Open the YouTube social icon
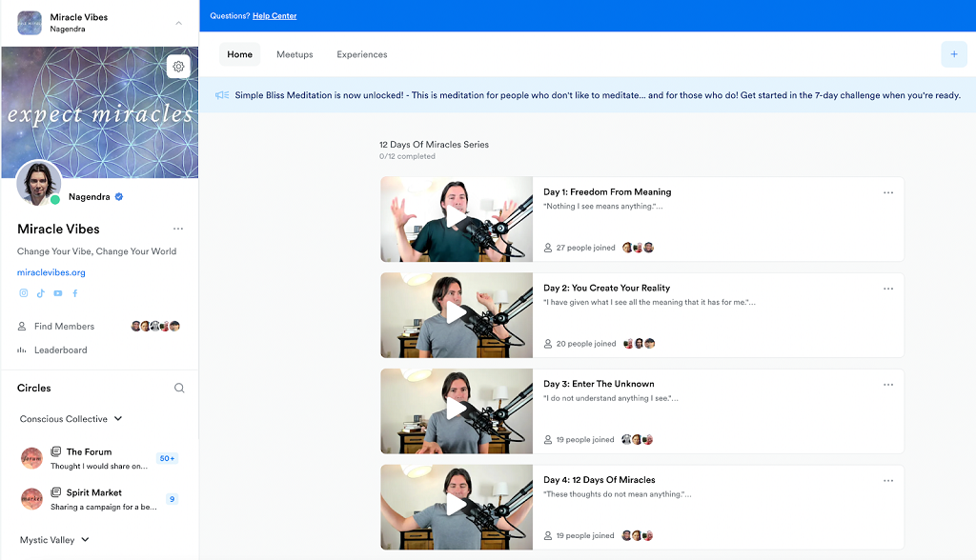 pos(58,293)
